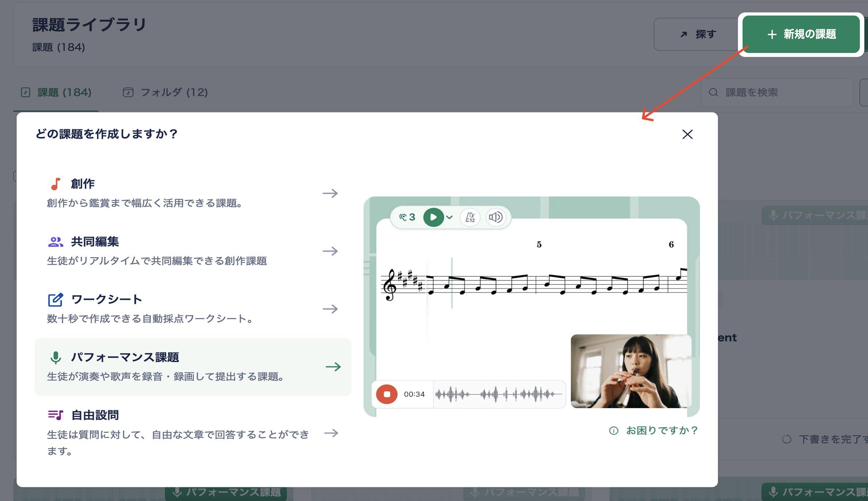Click the plus icon on 新規の課題

[772, 35]
